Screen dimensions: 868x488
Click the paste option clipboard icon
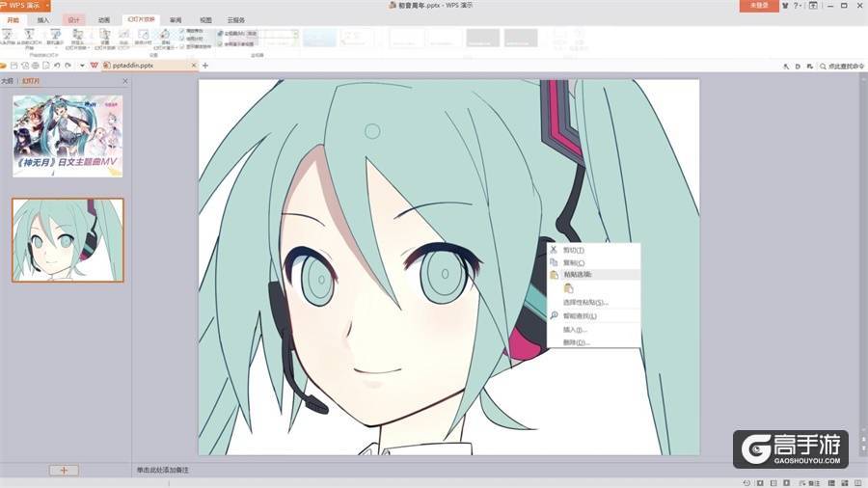coord(568,288)
